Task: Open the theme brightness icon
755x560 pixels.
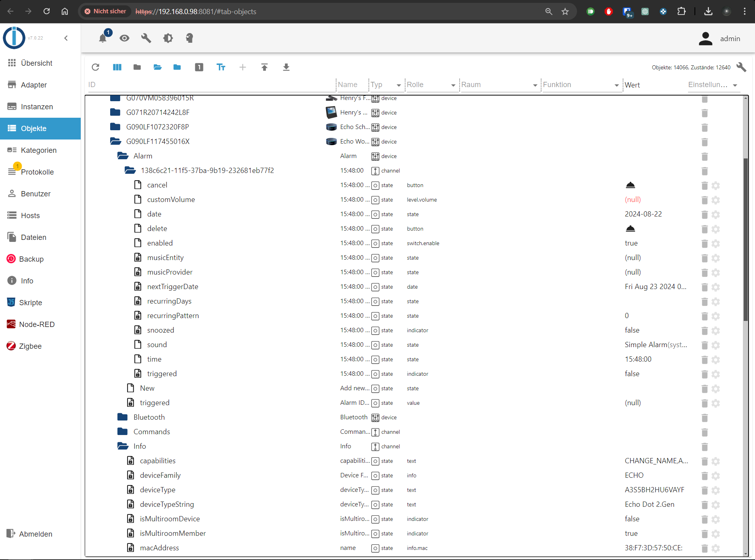Action: (168, 38)
